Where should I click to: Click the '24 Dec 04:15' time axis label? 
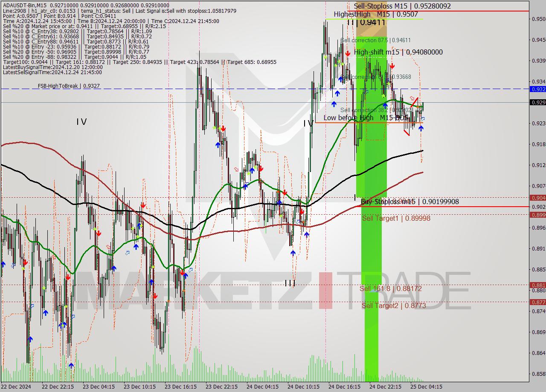point(262,387)
